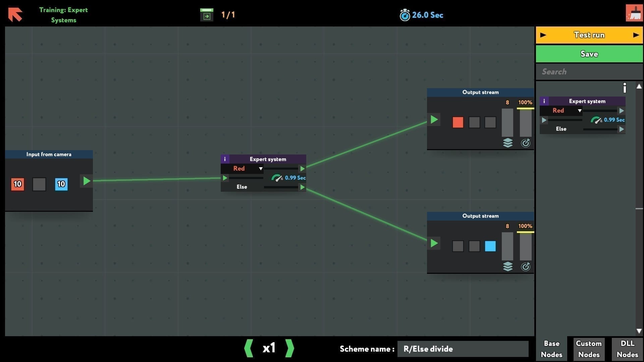Viewport: 644px width, 362px height.
Task: Click the accuracy target icon in top Output stream
Action: 526,143
